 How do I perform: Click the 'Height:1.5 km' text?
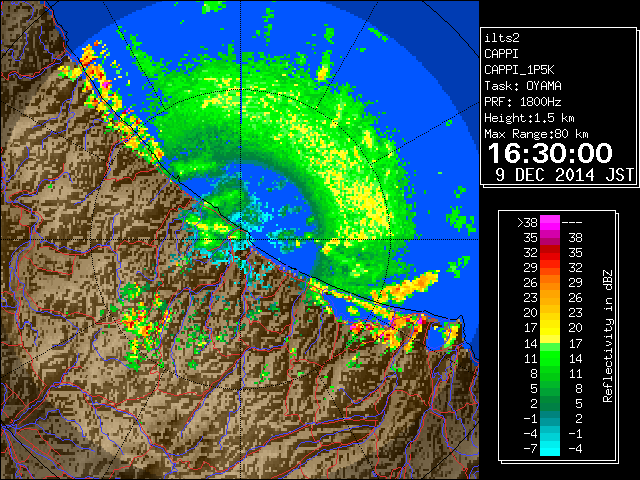(529, 118)
